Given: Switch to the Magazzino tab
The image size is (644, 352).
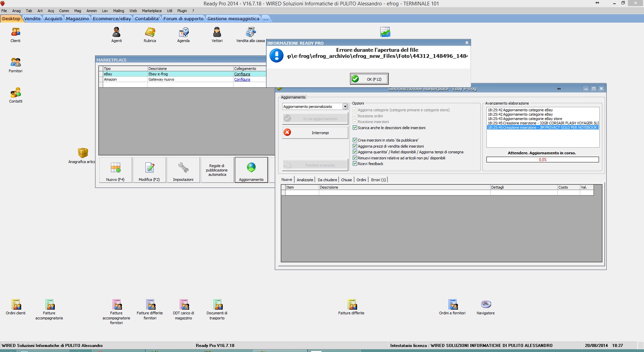Looking at the screenshot, I should pyautogui.click(x=78, y=18).
